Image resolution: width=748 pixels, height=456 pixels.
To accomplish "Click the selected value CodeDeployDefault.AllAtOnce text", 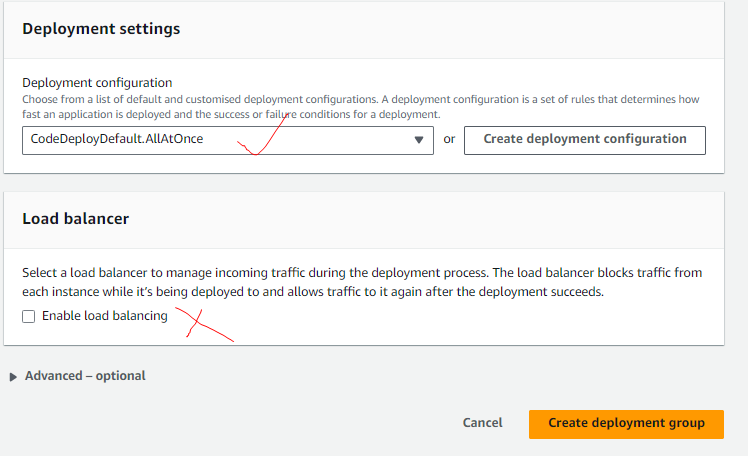I will [x=117, y=139].
